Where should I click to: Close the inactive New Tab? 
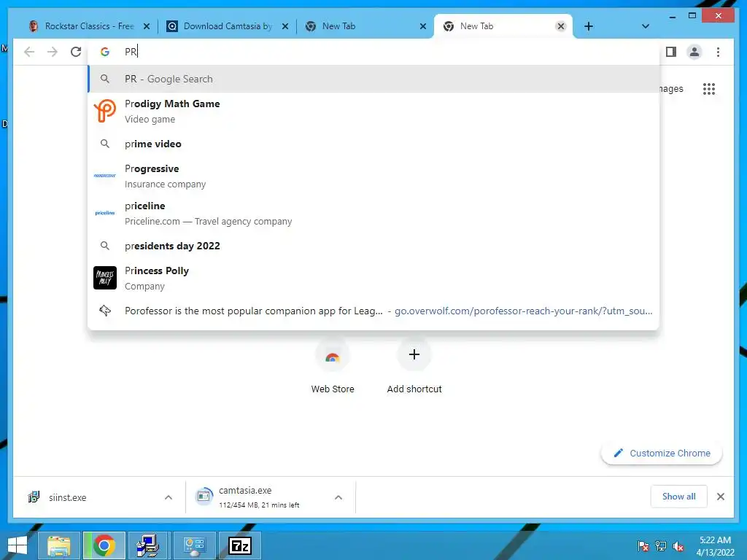pos(422,26)
